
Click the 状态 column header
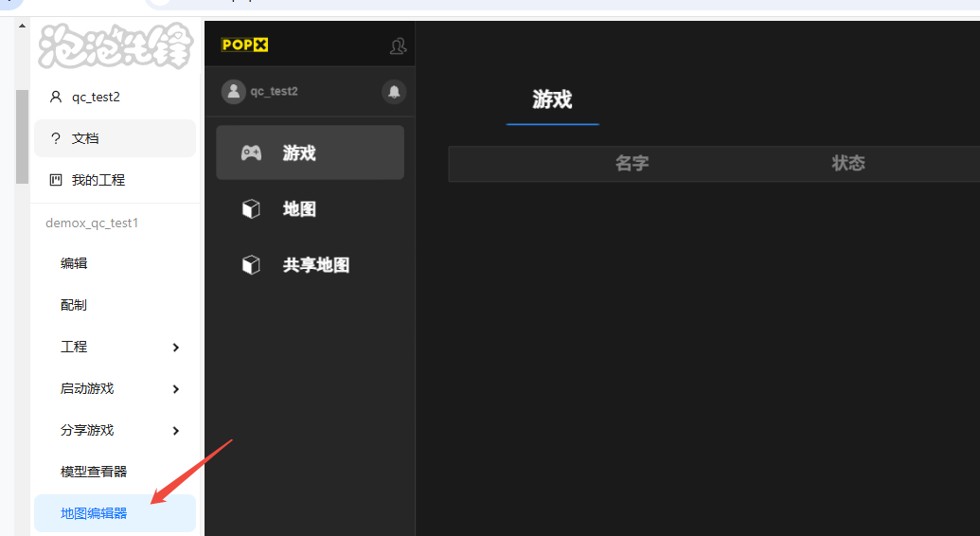848,163
